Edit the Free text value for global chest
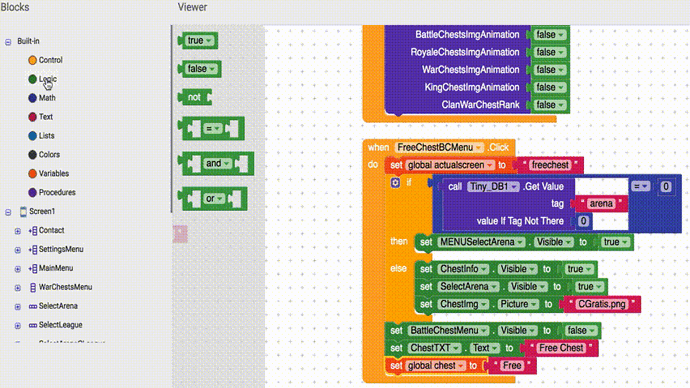This screenshot has width=690, height=388. point(512,366)
